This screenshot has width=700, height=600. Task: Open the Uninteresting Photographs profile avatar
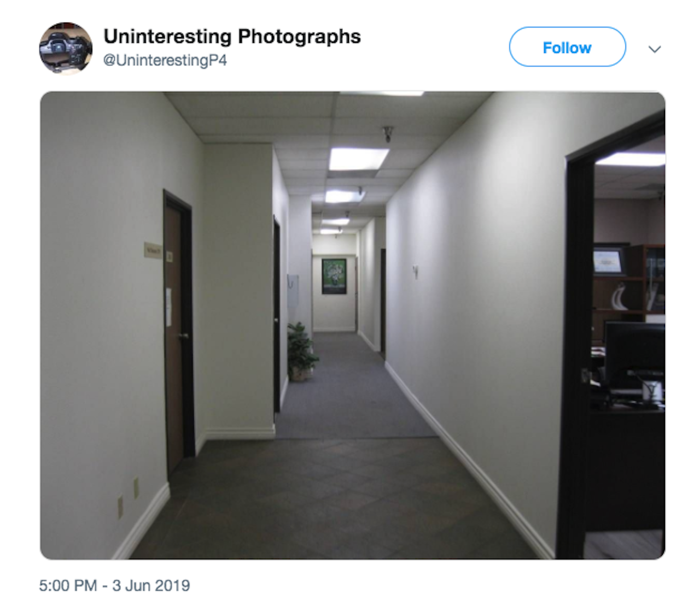[66, 48]
